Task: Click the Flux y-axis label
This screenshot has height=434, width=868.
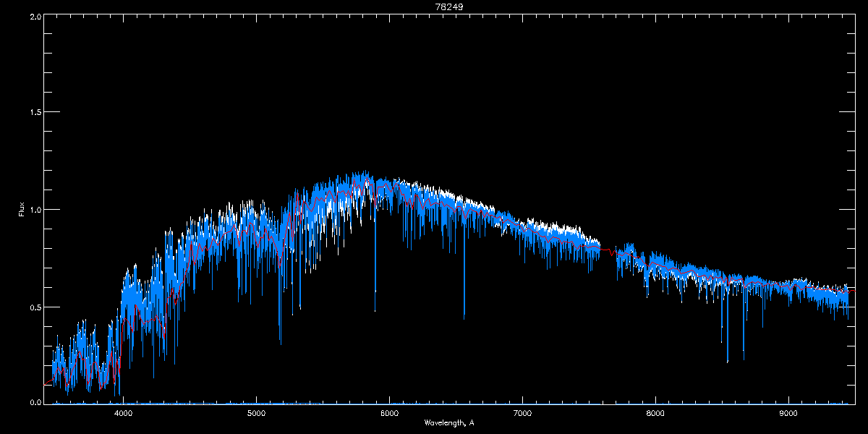Action: (22, 210)
